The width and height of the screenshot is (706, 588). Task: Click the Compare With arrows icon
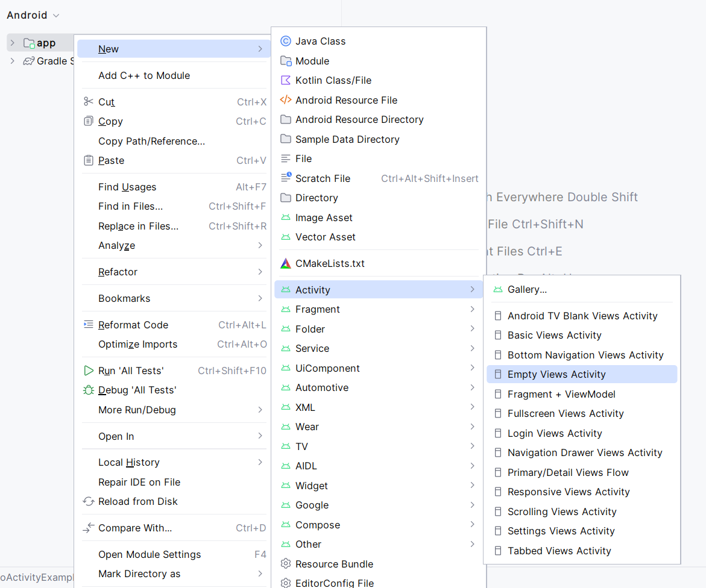(88, 528)
